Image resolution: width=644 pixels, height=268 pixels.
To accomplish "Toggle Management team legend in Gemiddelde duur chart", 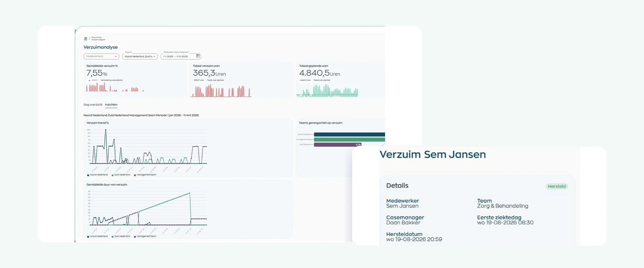I will tap(145, 237).
